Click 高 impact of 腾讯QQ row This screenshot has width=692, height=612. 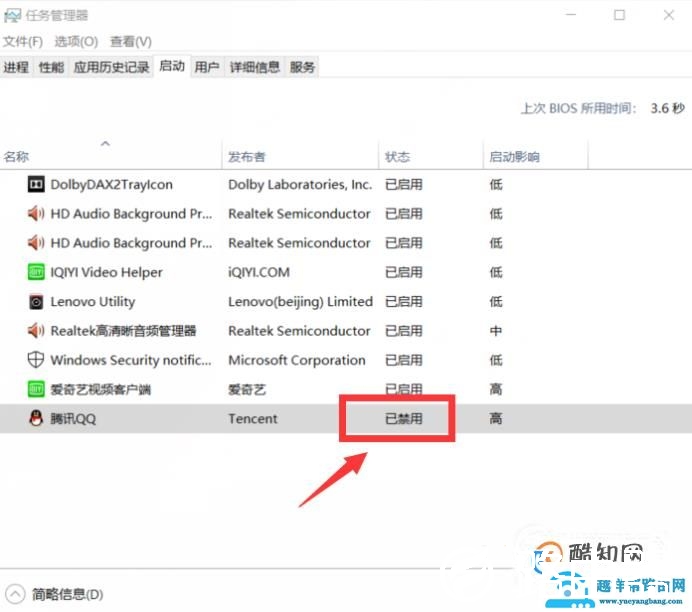[496, 418]
